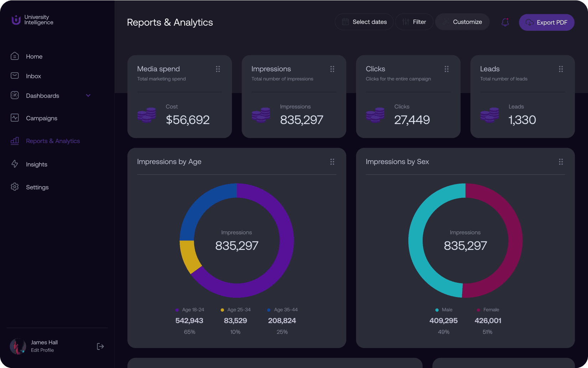588x368 pixels.
Task: Open Dashboards menu item
Action: 42,96
